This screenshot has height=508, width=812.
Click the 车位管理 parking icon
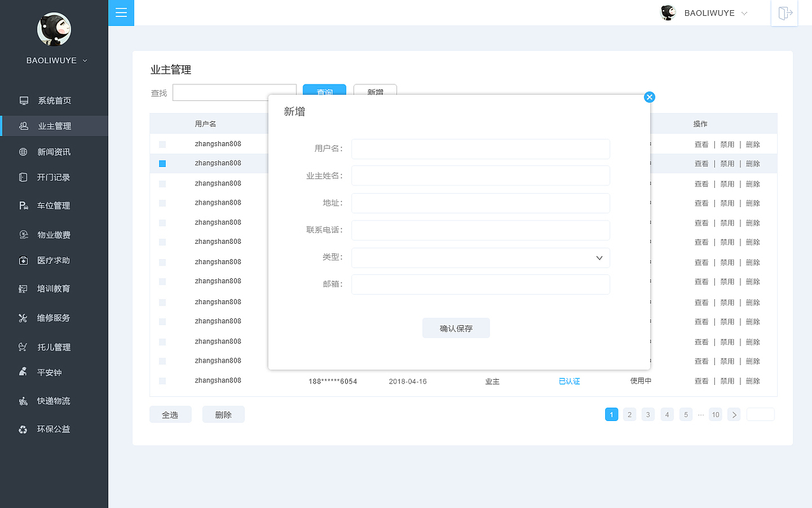23,205
